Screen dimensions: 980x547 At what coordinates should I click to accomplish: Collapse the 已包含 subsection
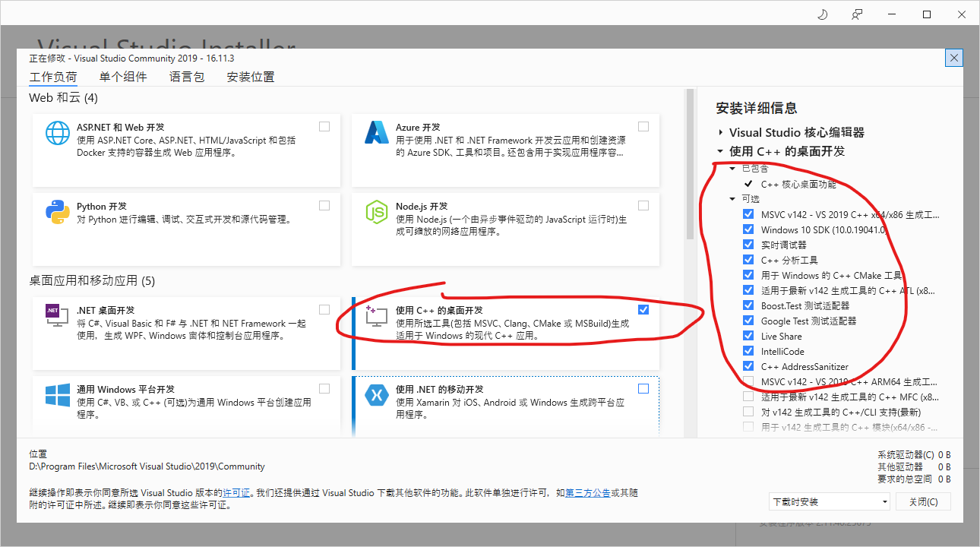point(733,169)
